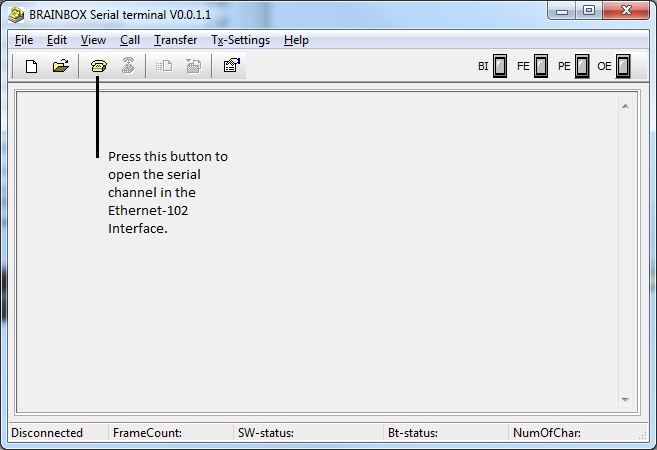Click the PE indicator light
Viewport: 657px width, 450px height.
(582, 66)
